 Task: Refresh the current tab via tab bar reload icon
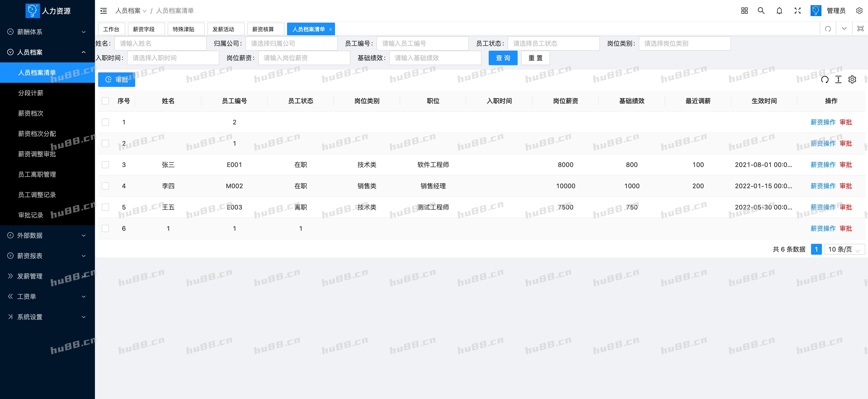coord(828,29)
